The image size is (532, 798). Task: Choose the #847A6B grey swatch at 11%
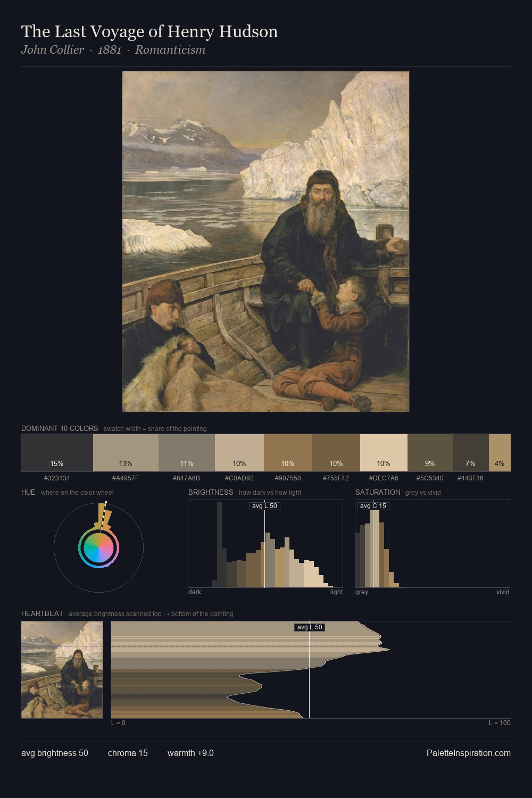[187, 453]
